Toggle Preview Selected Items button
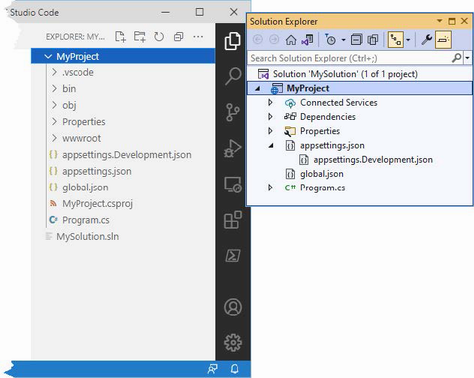 pos(443,40)
